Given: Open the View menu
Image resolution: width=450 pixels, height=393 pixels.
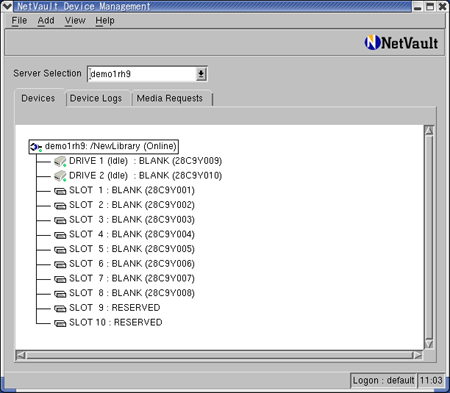Looking at the screenshot, I should [x=75, y=21].
